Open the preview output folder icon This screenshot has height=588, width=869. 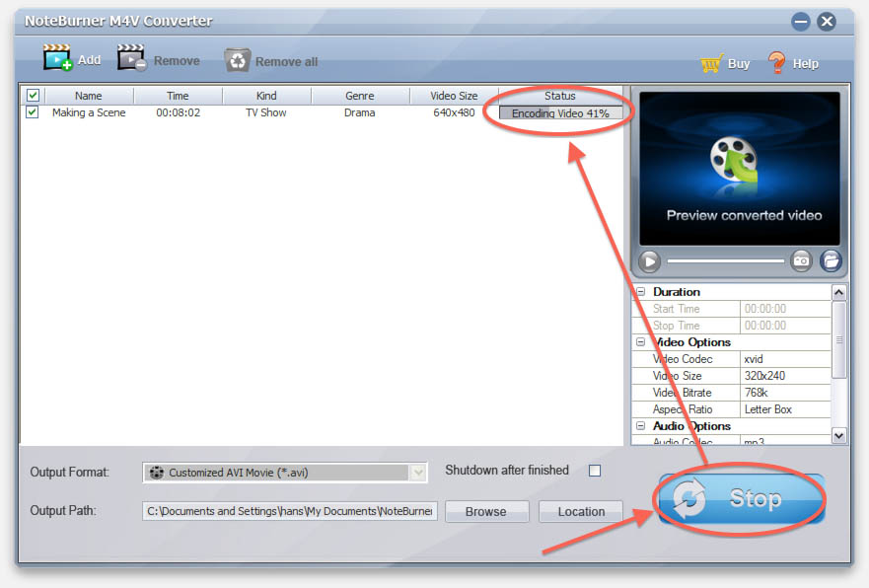pos(831,260)
